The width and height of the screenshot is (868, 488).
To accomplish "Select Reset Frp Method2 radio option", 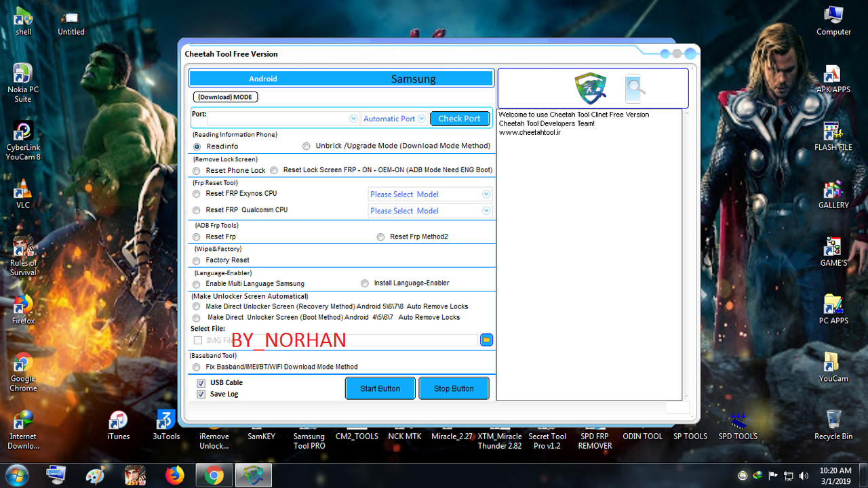I will coord(381,237).
